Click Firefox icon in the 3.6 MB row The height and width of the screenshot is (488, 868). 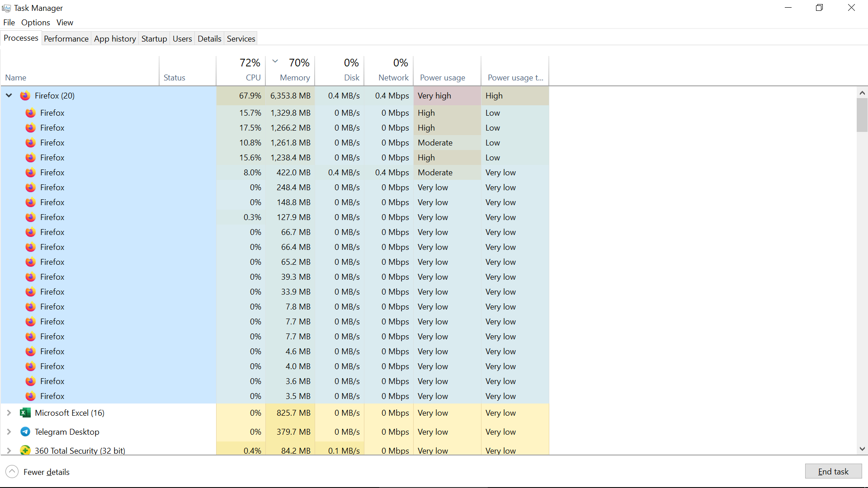[x=30, y=381]
